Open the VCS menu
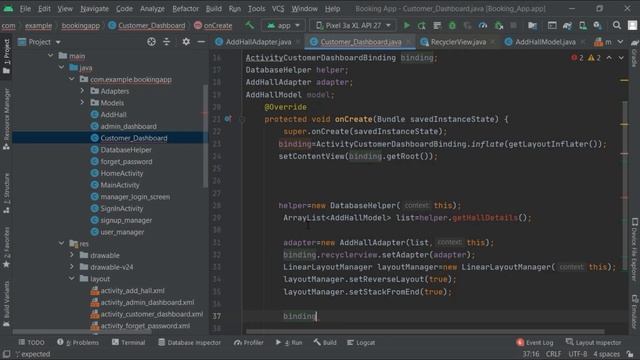The image size is (640, 360). (278, 8)
